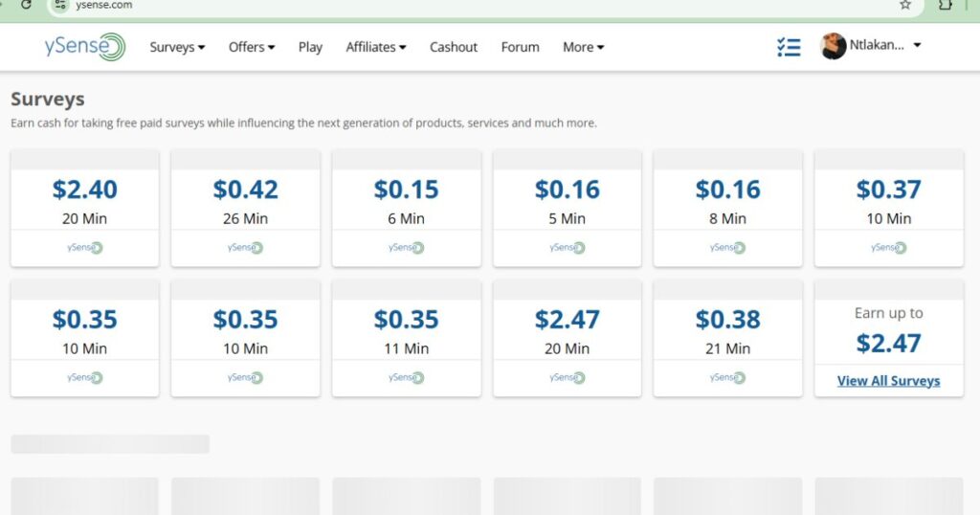Click the Surveys page heading
The image size is (980, 515).
(48, 99)
